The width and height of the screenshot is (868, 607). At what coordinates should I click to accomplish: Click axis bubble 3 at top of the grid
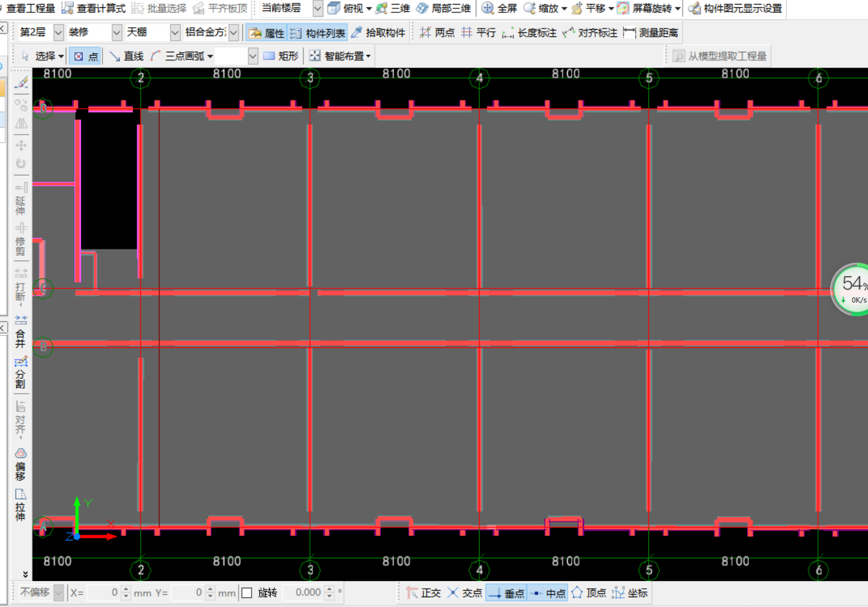(311, 78)
